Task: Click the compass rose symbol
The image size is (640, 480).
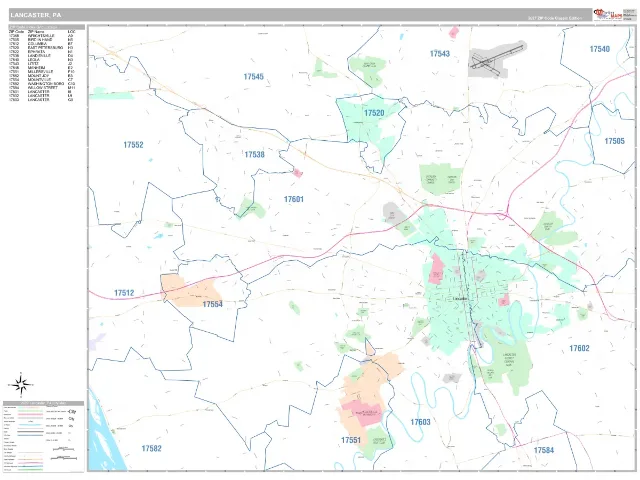Action: (x=21, y=384)
